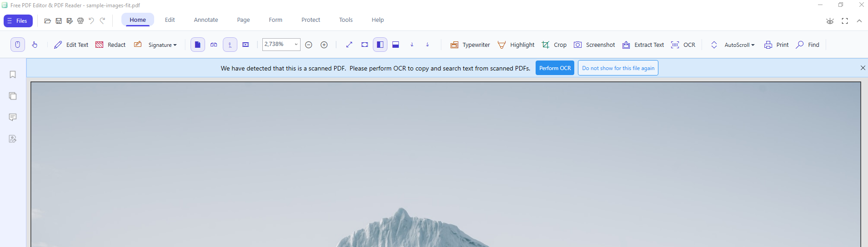The image size is (868, 247).
Task: Click the zoom percentage field showing 2,738%
Action: tap(278, 44)
